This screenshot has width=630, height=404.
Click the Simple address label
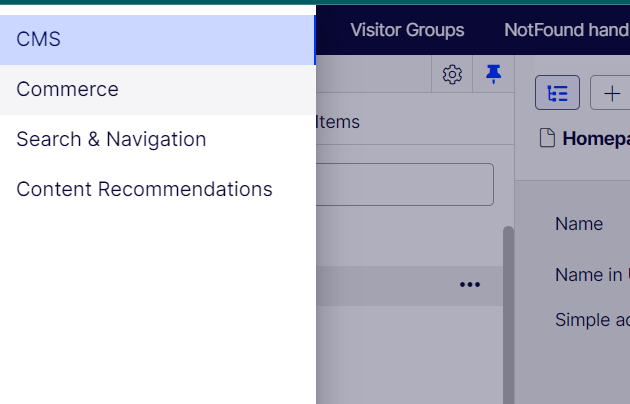(x=592, y=320)
